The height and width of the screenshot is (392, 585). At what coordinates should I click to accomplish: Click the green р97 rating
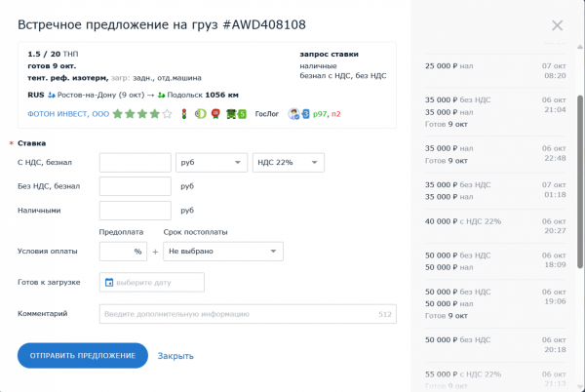320,114
